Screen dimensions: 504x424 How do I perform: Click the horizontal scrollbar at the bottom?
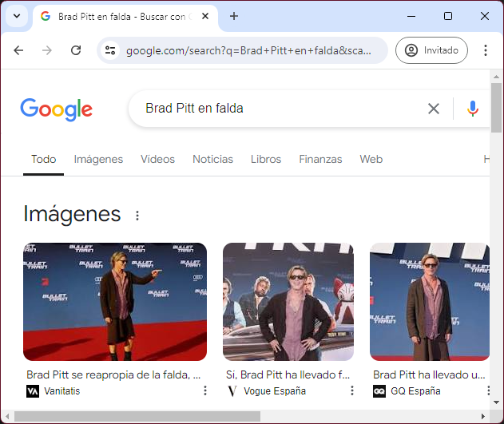[x=136, y=416]
